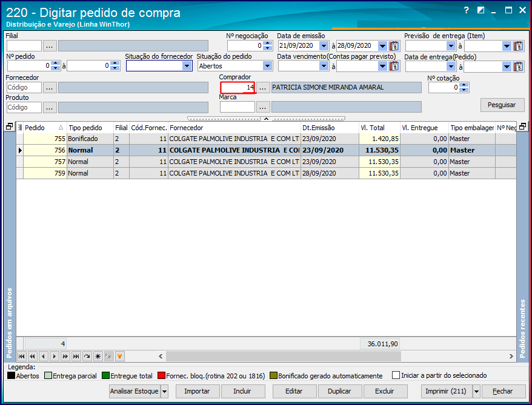Enable Iniciar a partir do selecionado checkbox

pos(396,375)
